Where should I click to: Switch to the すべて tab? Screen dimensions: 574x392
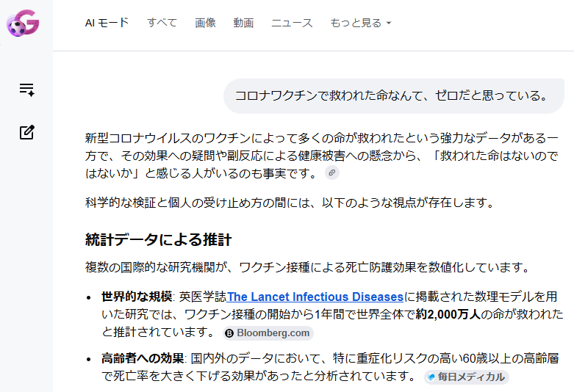162,23
